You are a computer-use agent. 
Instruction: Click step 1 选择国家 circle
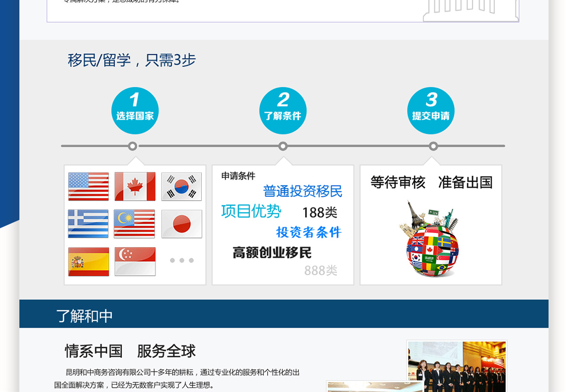135,110
